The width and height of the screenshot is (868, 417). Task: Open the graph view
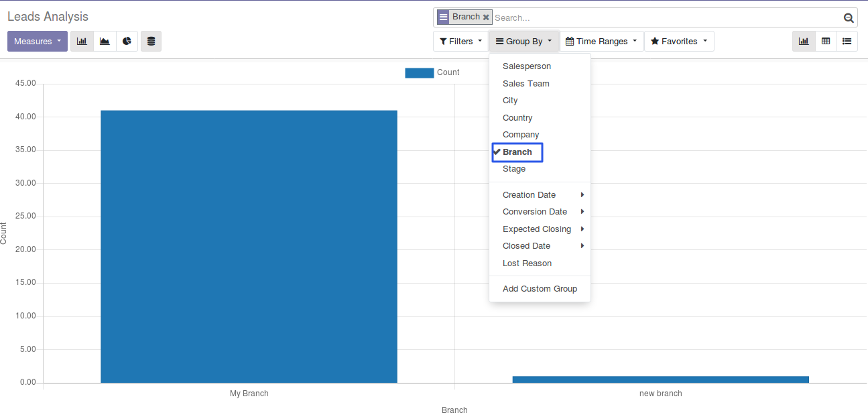click(804, 42)
